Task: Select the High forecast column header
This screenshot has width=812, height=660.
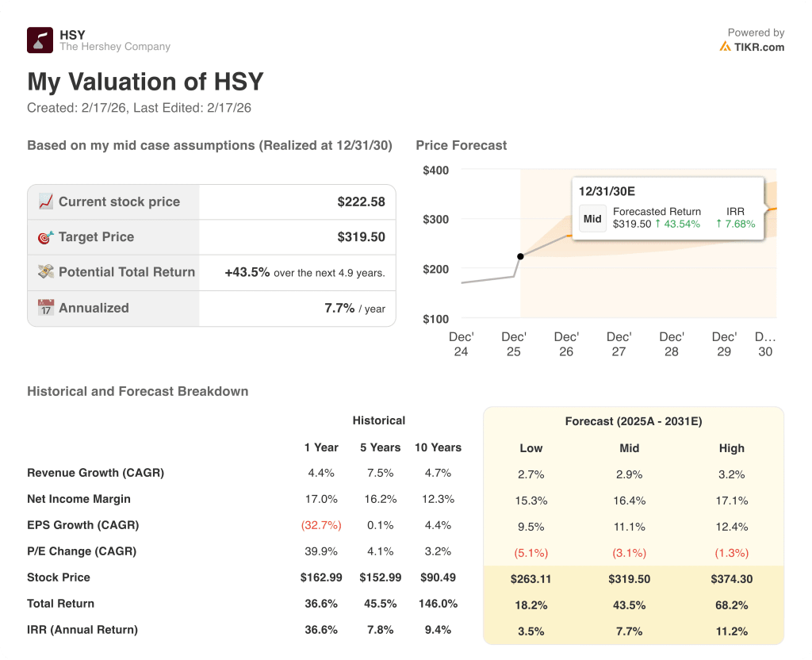Action: pyautogui.click(x=731, y=448)
